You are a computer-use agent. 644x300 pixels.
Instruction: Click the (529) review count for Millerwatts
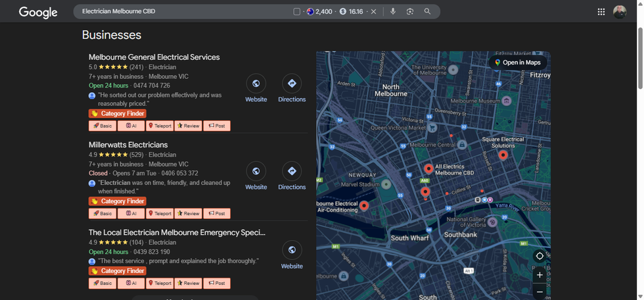136,155
